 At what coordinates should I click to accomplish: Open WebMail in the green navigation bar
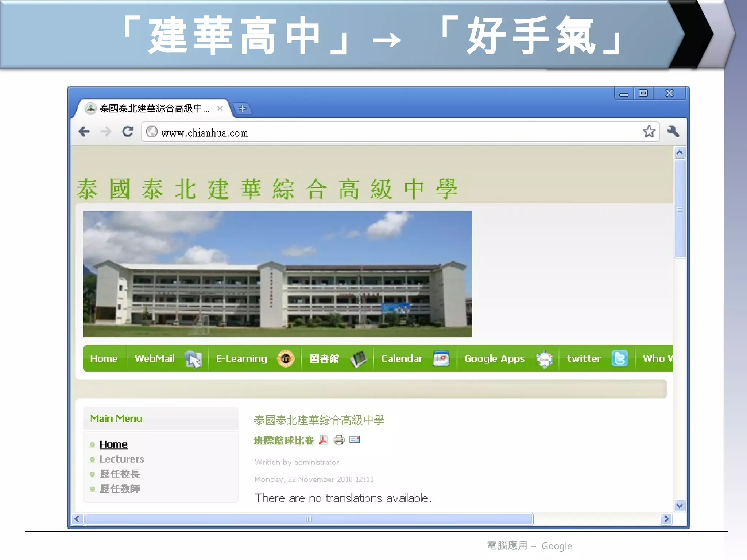tap(155, 359)
